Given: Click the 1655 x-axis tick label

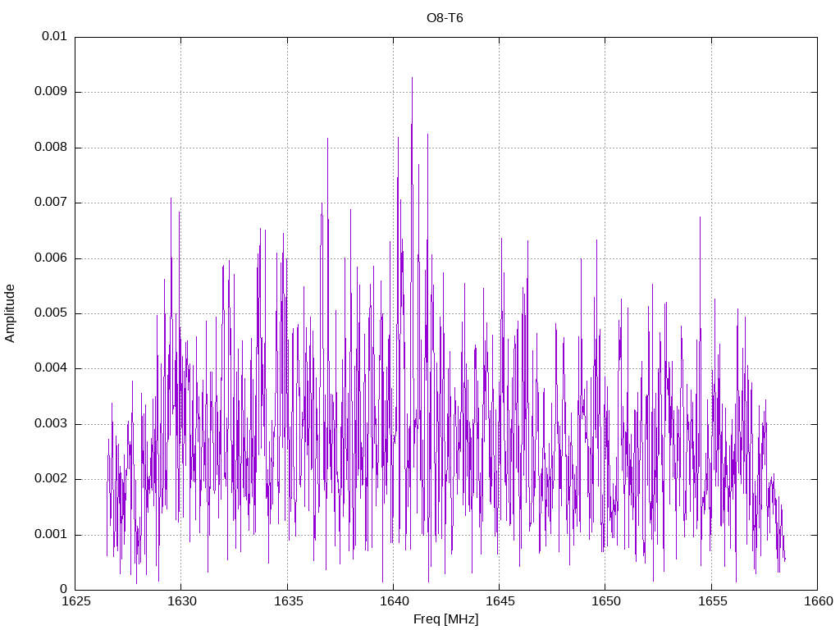Looking at the screenshot, I should (710, 601).
